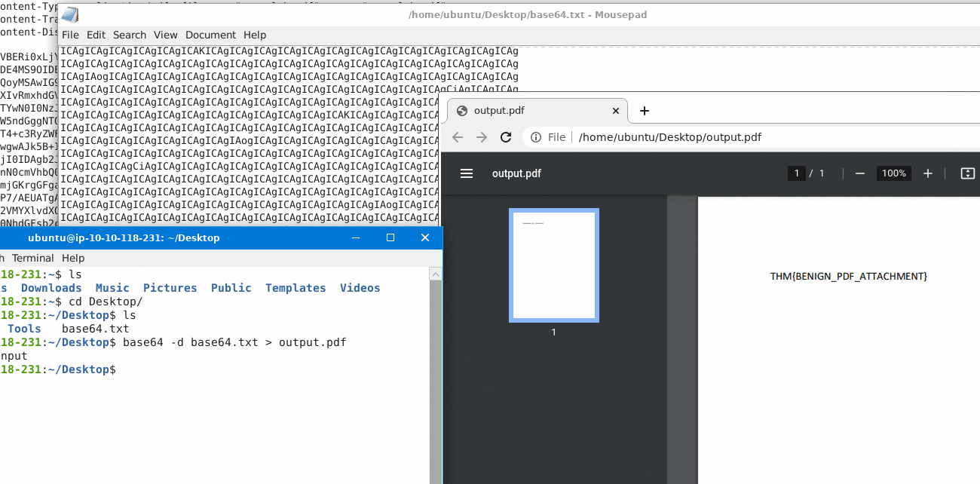This screenshot has width=980, height=484.
Task: Close the output.pdf browser tab
Action: click(616, 111)
